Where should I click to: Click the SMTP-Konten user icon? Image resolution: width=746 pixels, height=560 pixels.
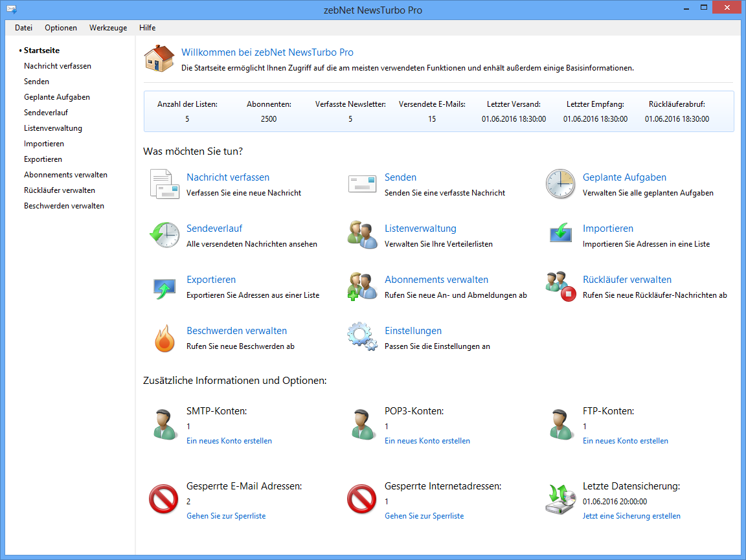click(x=164, y=425)
